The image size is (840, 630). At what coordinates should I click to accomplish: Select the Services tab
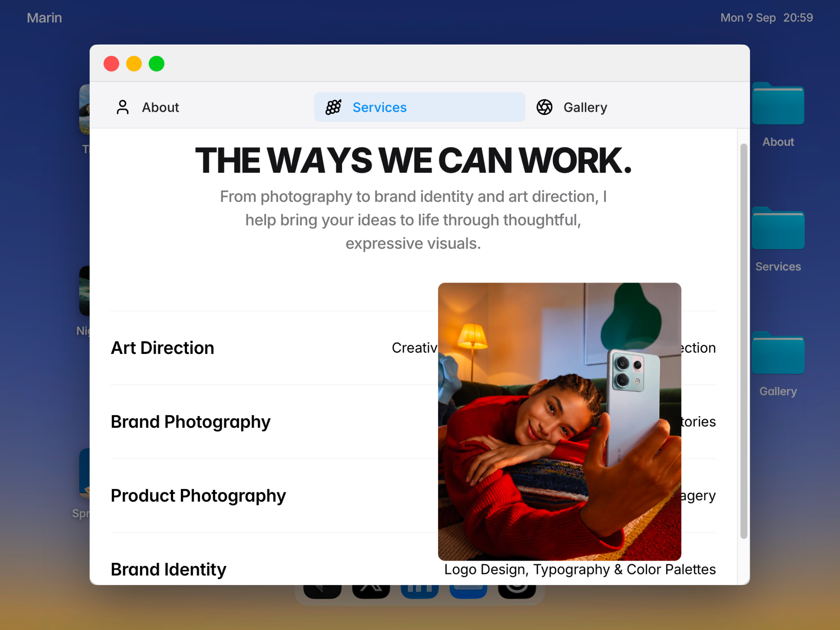point(420,107)
